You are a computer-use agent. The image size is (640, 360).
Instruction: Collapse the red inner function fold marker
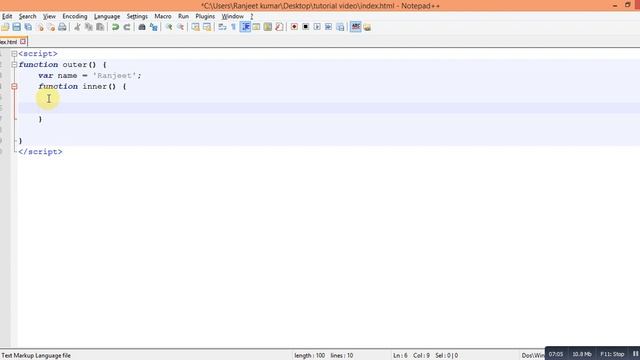(x=14, y=87)
